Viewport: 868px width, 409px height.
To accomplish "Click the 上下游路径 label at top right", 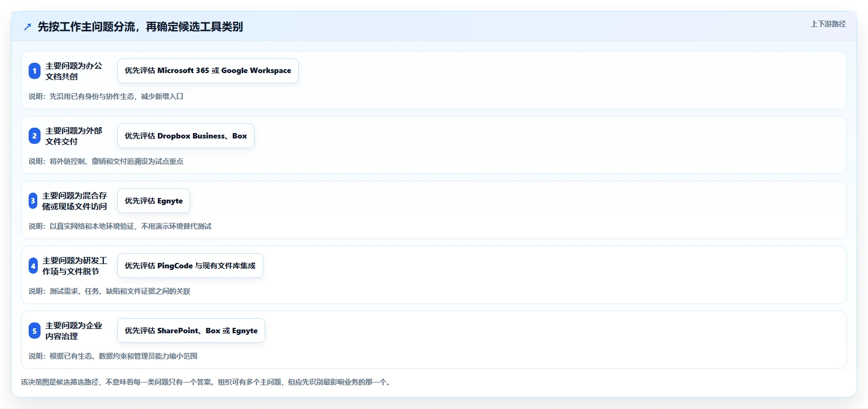I will coord(828,24).
